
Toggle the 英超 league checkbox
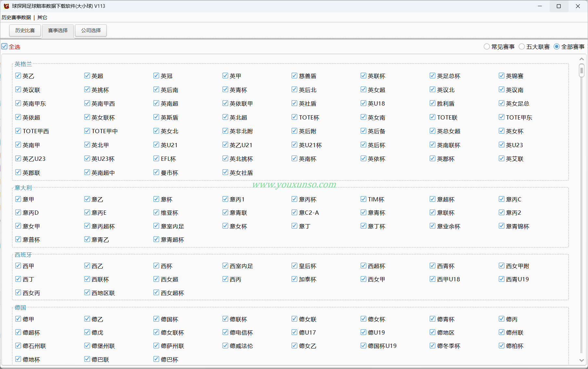87,76
